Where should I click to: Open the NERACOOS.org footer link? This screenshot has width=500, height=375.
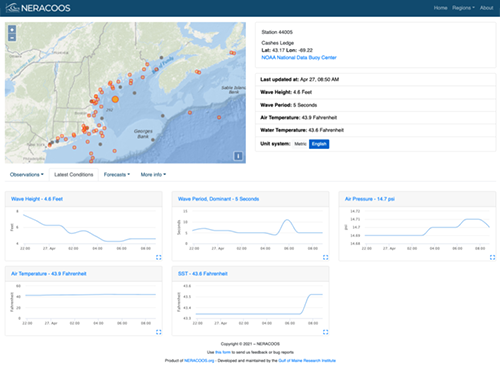[x=199, y=361]
